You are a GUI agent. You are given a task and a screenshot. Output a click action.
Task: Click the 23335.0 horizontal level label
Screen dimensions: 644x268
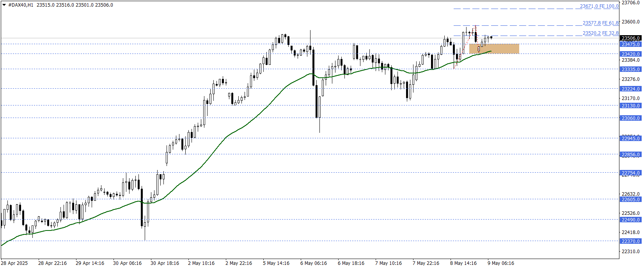point(630,69)
